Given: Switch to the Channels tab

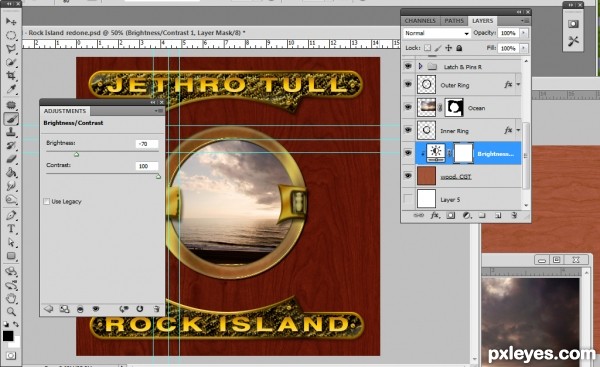Looking at the screenshot, I should click(x=420, y=21).
